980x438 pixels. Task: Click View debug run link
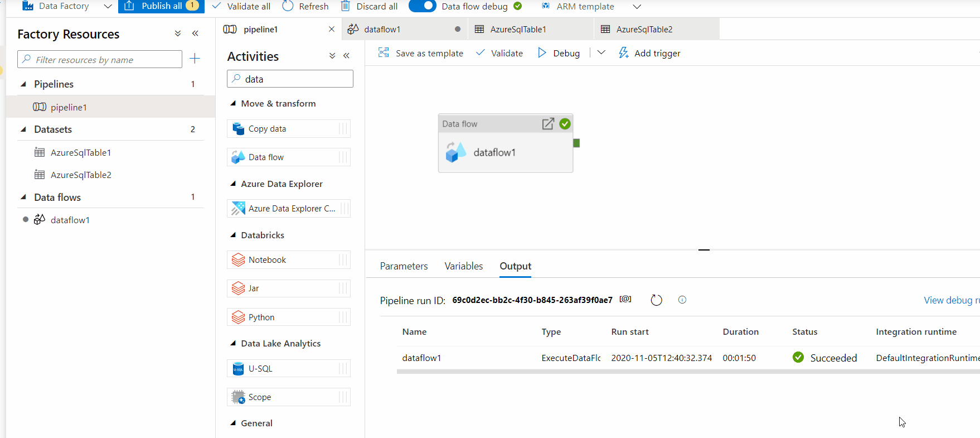pyautogui.click(x=952, y=300)
